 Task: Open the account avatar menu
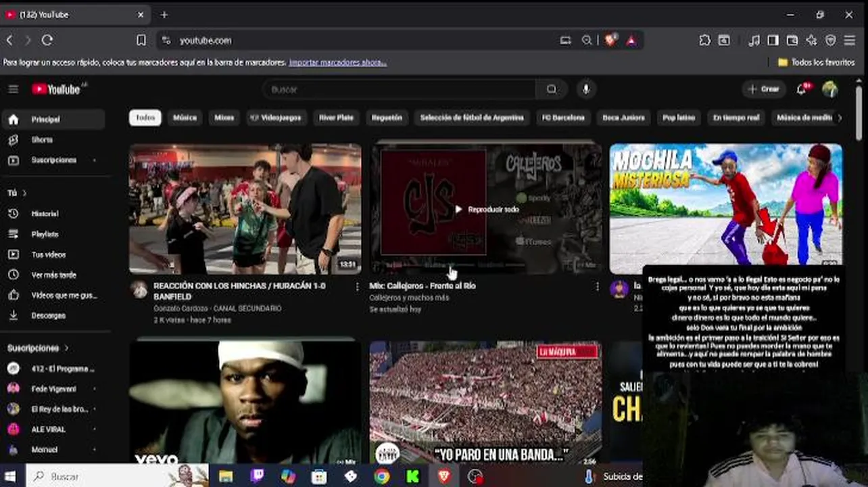(x=829, y=89)
